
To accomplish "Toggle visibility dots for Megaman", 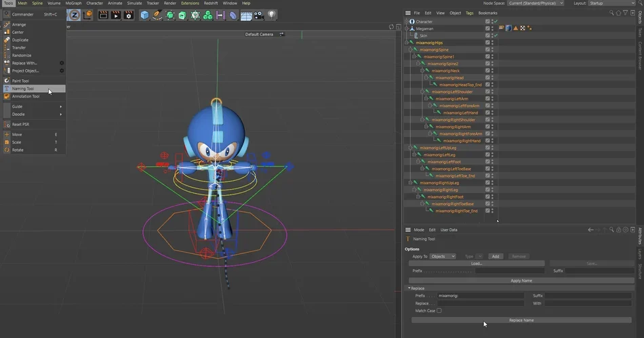I will 492,28.
